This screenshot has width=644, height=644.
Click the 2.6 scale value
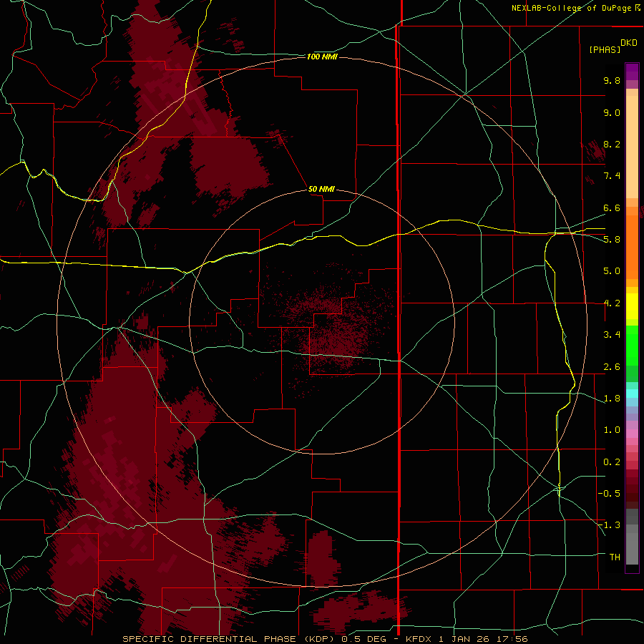click(x=612, y=367)
